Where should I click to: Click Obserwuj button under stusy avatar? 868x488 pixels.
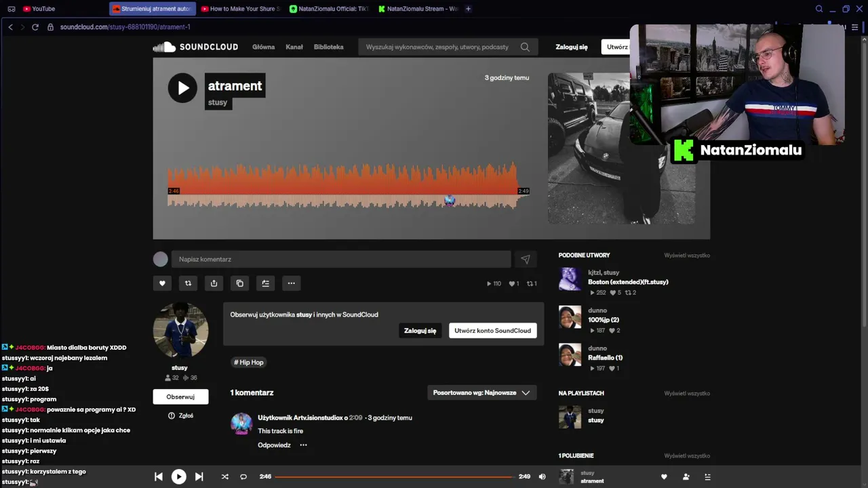(x=180, y=396)
